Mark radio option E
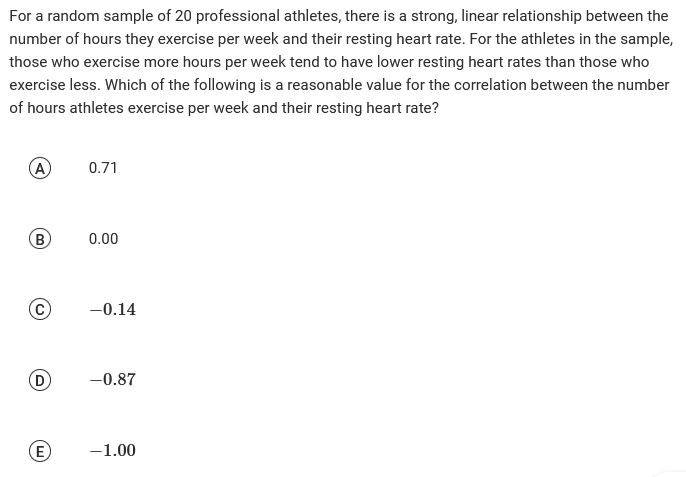 point(41,450)
